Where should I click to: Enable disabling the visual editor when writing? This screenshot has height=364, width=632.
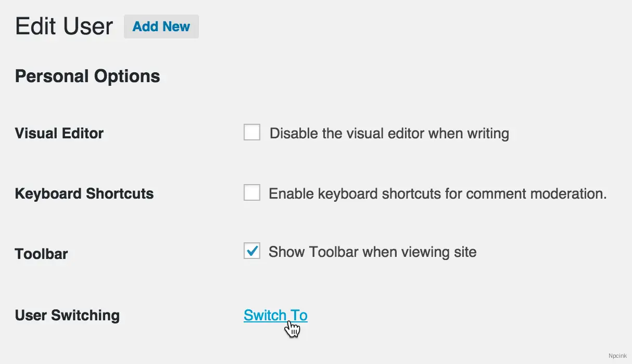251,133
